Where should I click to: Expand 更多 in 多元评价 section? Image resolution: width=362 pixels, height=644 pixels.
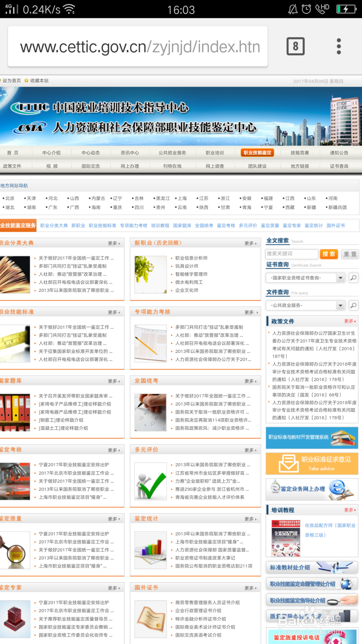point(251,450)
